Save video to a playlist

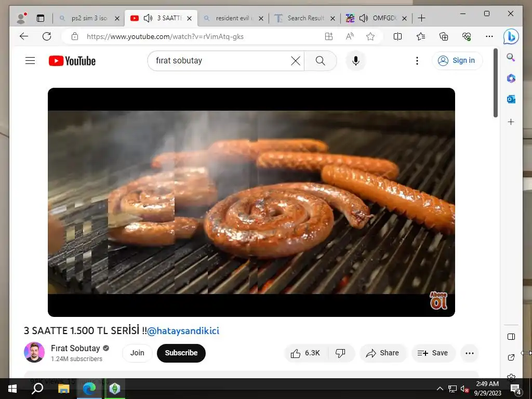coord(433,353)
